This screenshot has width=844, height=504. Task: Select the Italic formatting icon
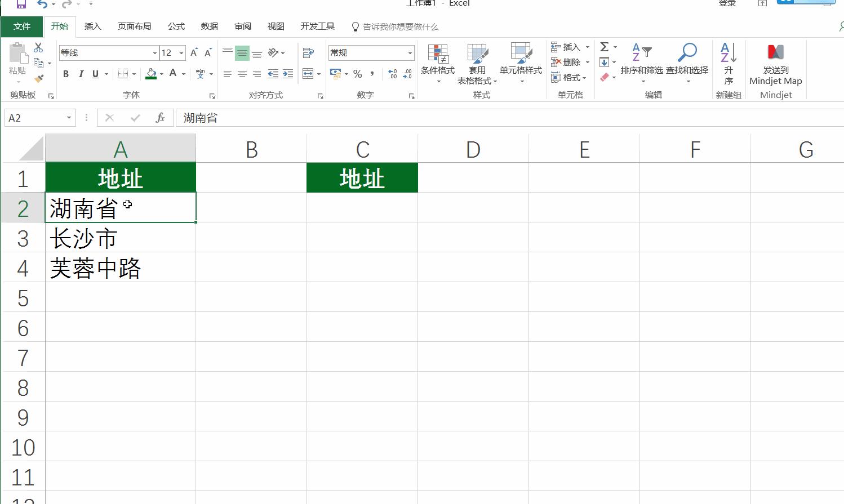[x=81, y=74]
